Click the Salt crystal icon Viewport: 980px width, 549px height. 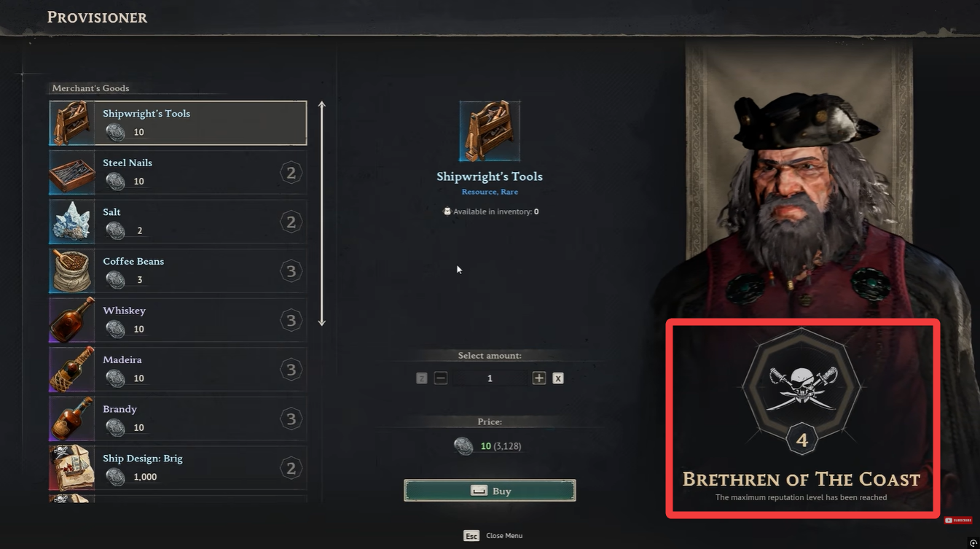point(72,222)
